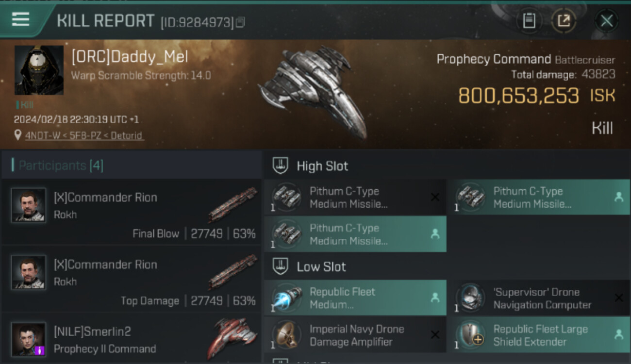The image size is (631, 364).
Task: Open the hamburger menu
Action: point(21,19)
